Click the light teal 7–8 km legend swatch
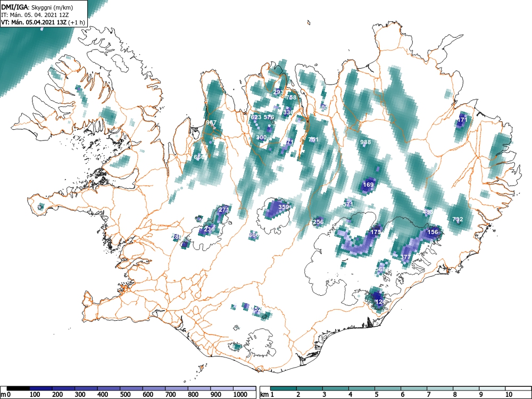532x399 pixels. 440,389
